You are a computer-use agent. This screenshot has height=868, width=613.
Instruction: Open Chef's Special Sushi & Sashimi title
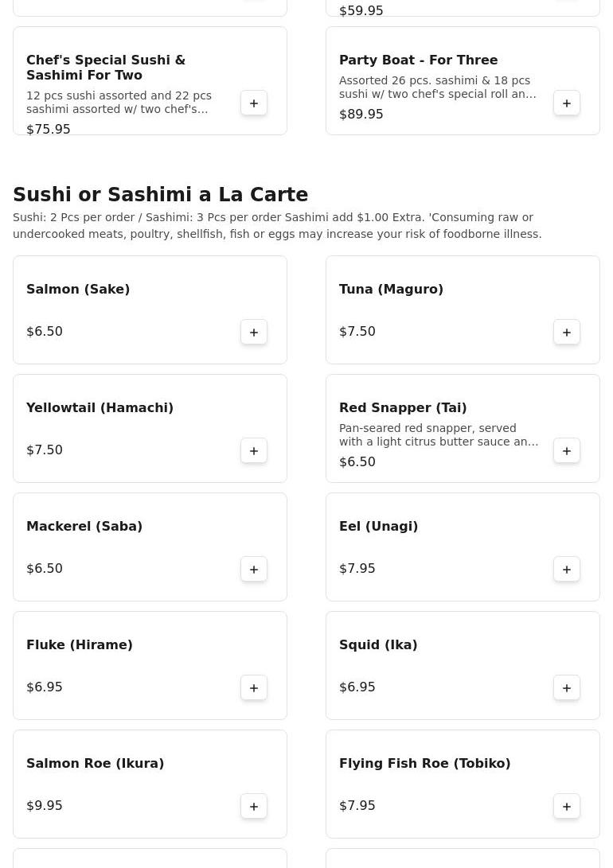tap(106, 68)
